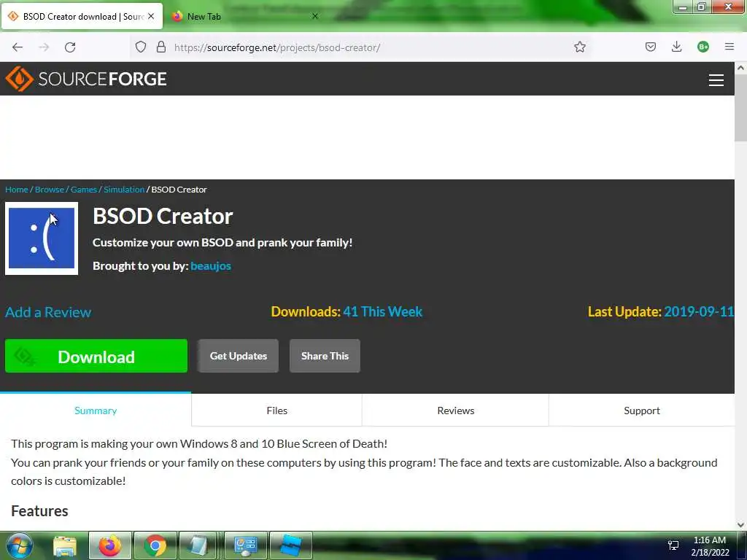Launch Chrome from the taskbar
This screenshot has width=747, height=560.
point(155,545)
